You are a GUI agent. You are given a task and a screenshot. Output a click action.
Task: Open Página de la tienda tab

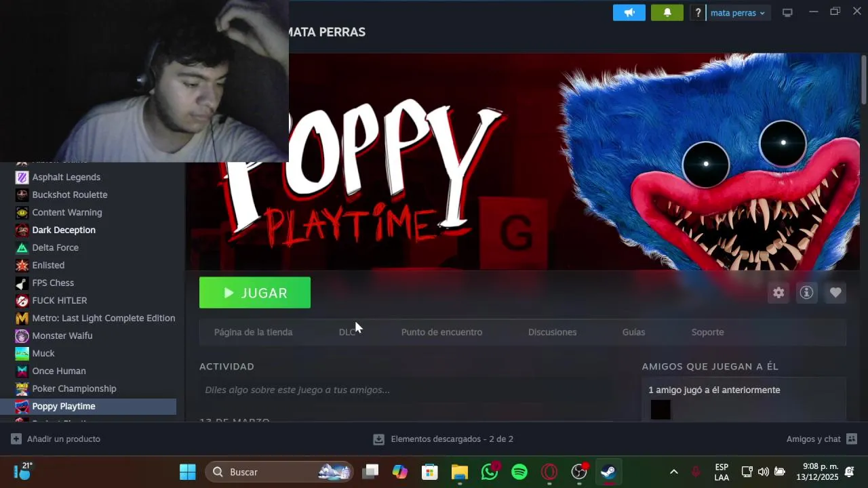point(254,332)
